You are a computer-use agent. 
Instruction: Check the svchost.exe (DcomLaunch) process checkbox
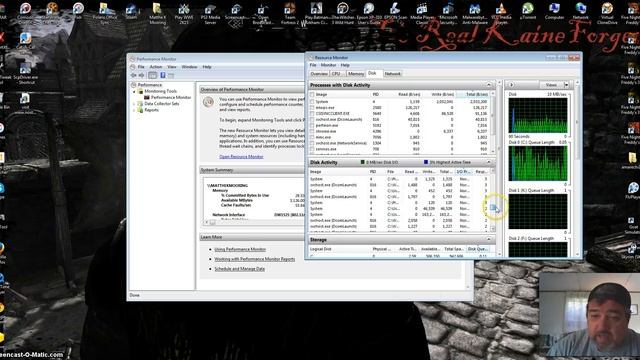[x=312, y=120]
